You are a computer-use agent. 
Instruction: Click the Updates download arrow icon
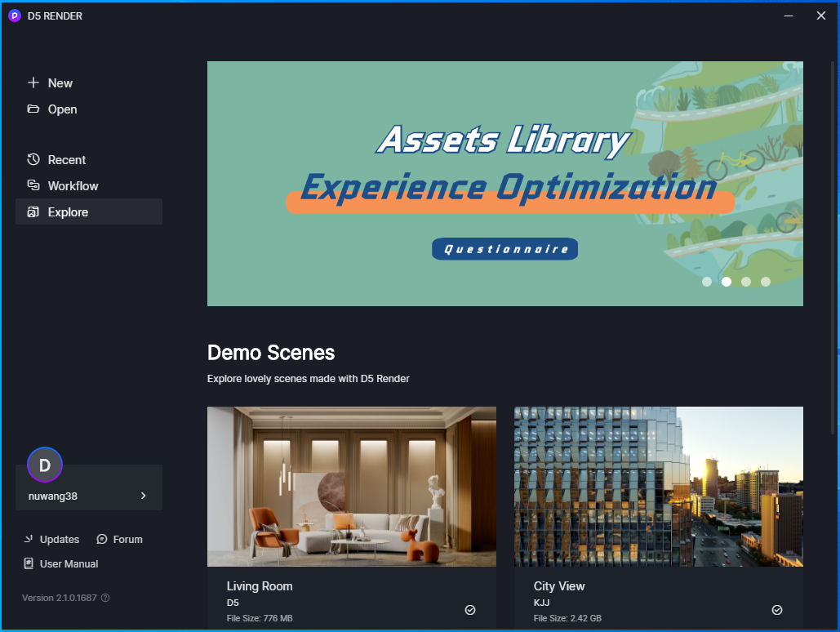[29, 539]
